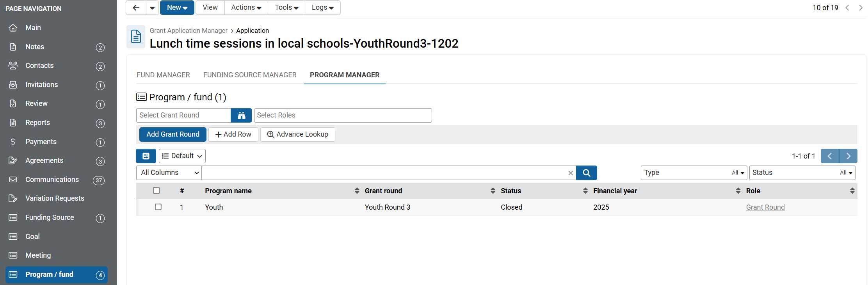
Task: Open the Grant Round role link
Action: [765, 207]
